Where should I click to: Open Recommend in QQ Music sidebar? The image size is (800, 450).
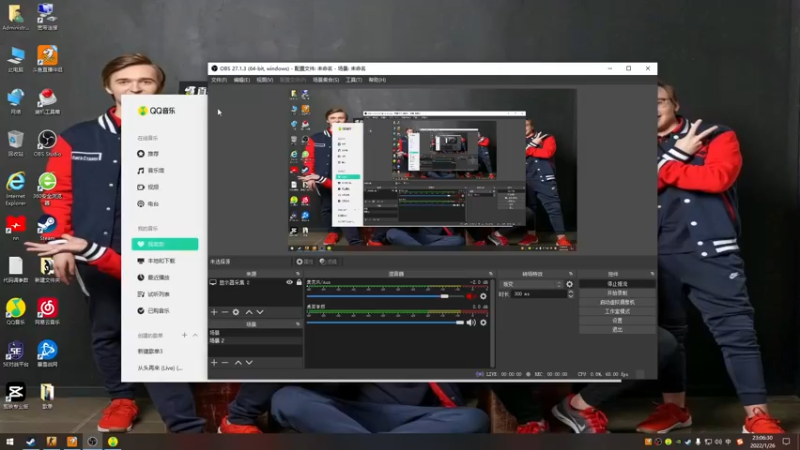point(148,154)
